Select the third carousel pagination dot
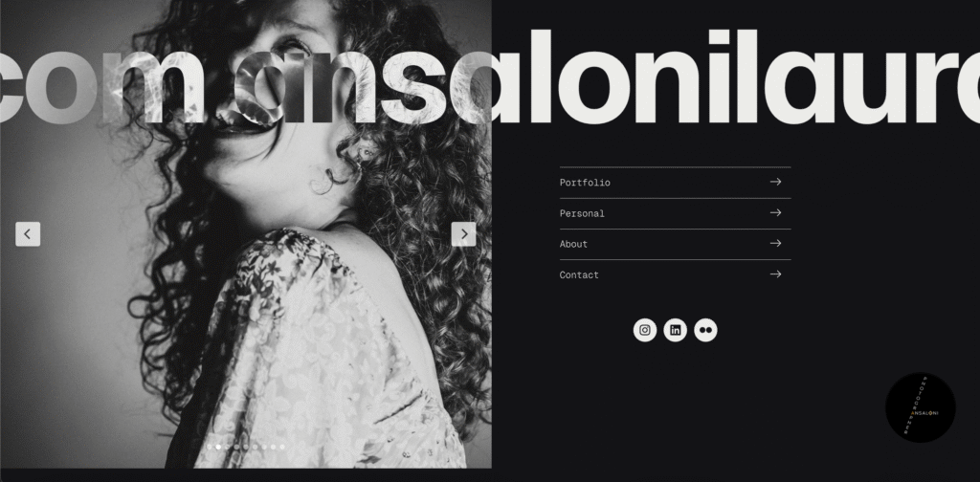 [228, 447]
